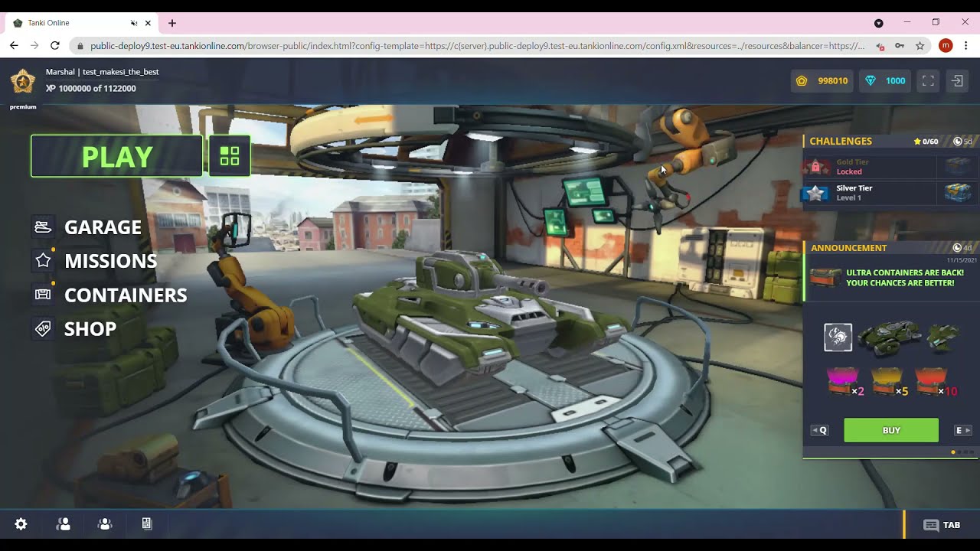The width and height of the screenshot is (980, 551).
Task: Reload the browser page
Action: click(x=55, y=46)
